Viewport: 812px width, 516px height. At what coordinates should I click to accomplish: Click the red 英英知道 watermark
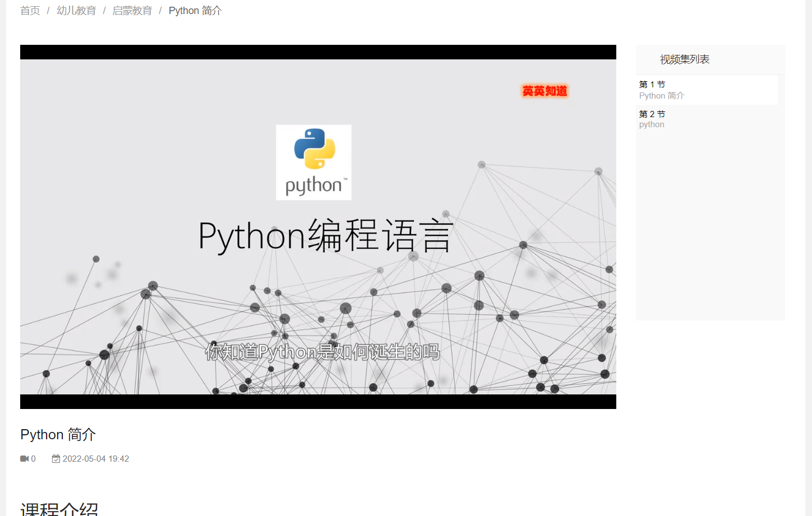545,91
